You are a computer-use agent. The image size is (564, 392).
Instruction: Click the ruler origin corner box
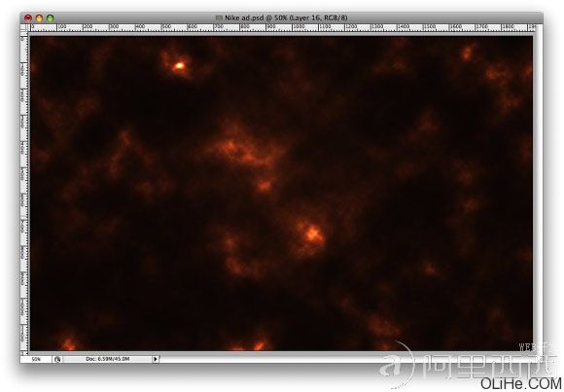24,27
